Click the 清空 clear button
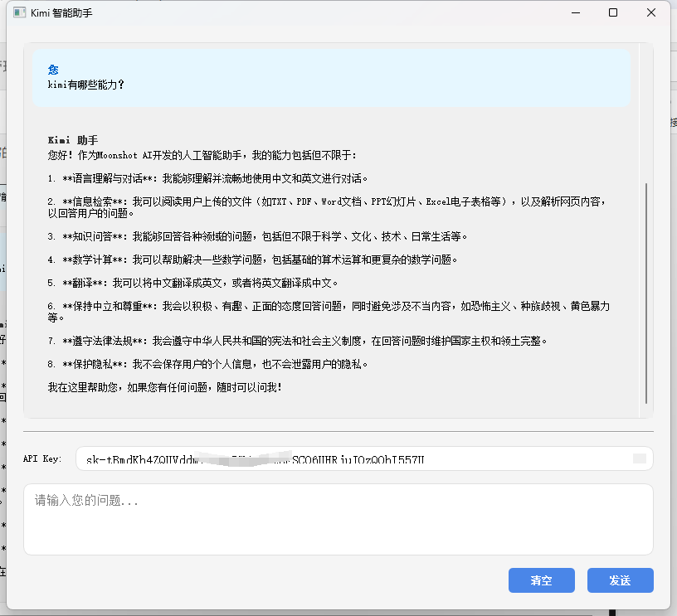The height and width of the screenshot is (616, 677). [x=542, y=580]
